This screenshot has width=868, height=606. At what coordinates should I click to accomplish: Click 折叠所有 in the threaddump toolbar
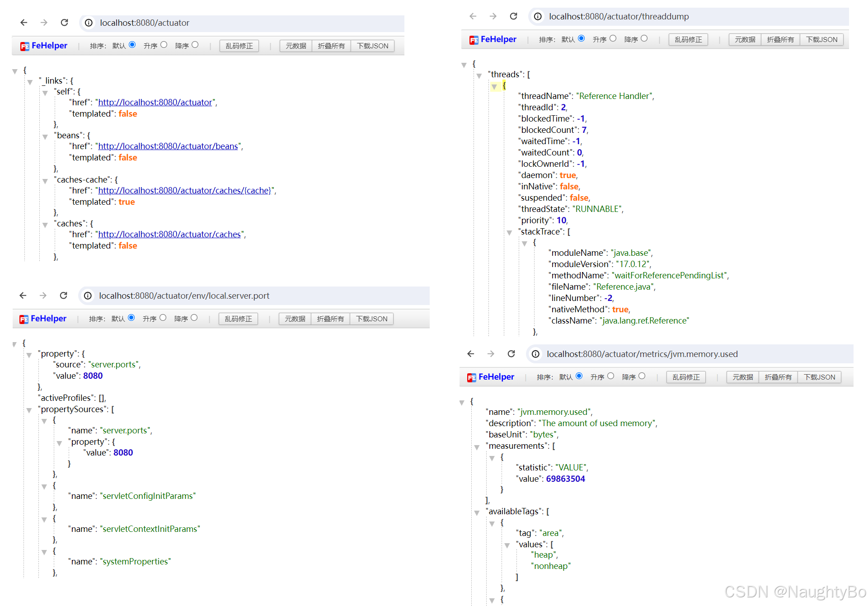pos(780,39)
